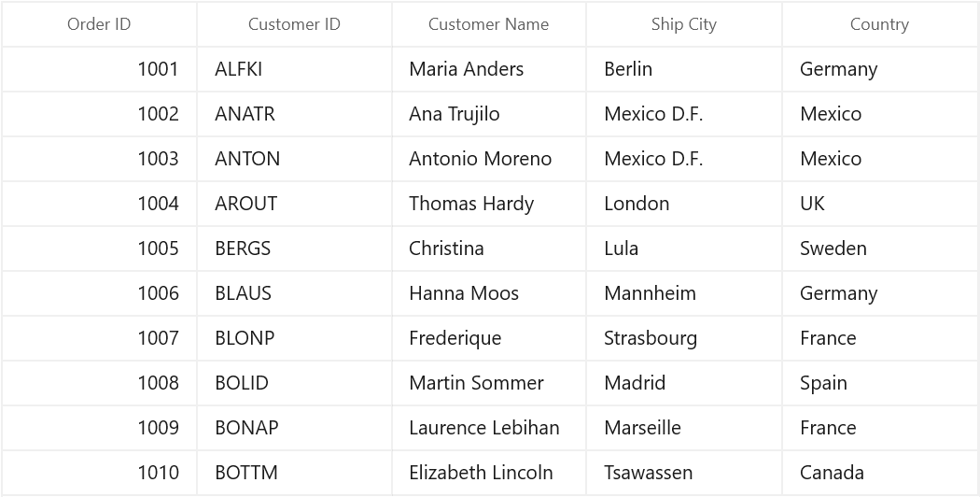Select the Strasbourg ship city cell

pos(684,338)
